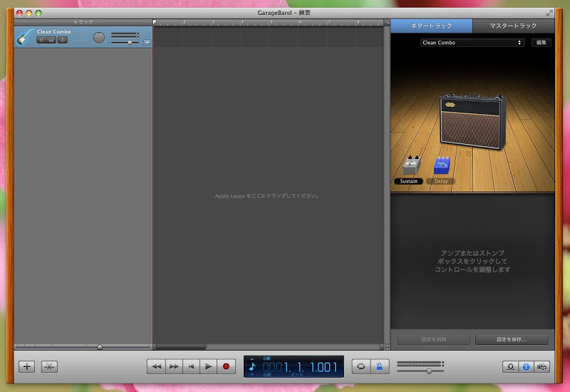This screenshot has width=570, height=392.
Task: Enter full screen via title bar arrows icon
Action: click(549, 13)
